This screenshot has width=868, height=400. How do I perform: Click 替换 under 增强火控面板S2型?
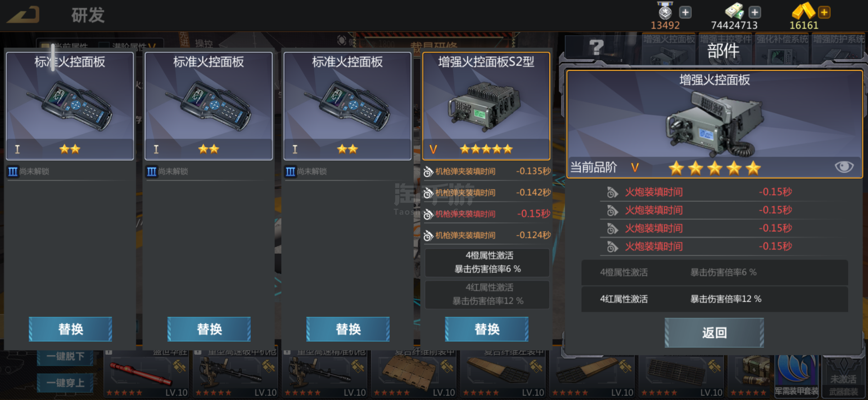pos(486,329)
